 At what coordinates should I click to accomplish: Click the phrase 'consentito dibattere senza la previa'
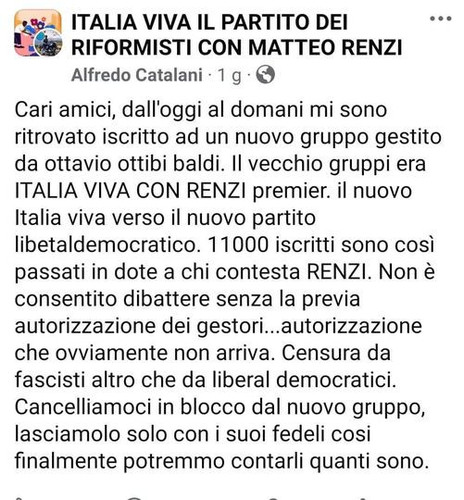pyautogui.click(x=187, y=299)
